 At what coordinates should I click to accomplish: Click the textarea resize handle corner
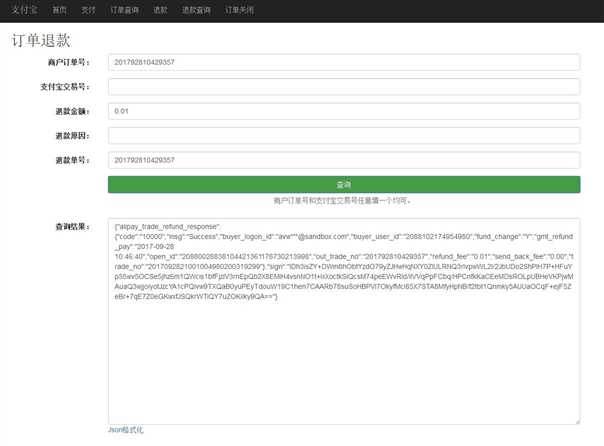point(577,422)
